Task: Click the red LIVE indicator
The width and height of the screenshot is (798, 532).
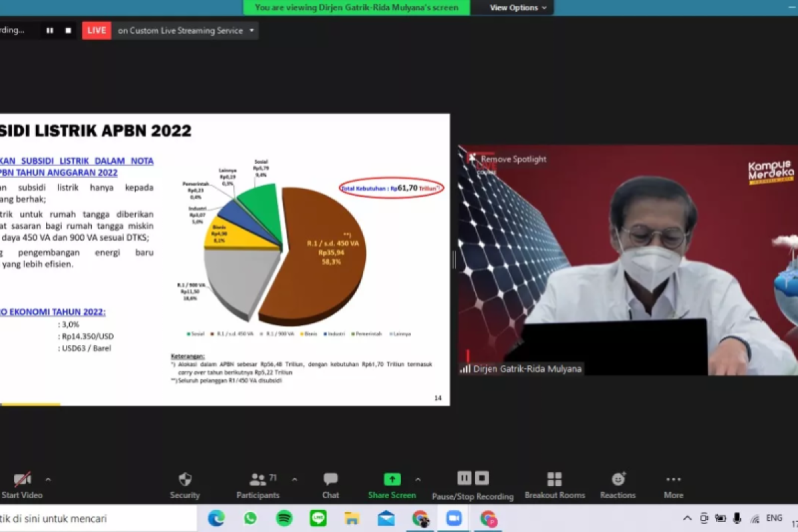Action: pos(96,31)
